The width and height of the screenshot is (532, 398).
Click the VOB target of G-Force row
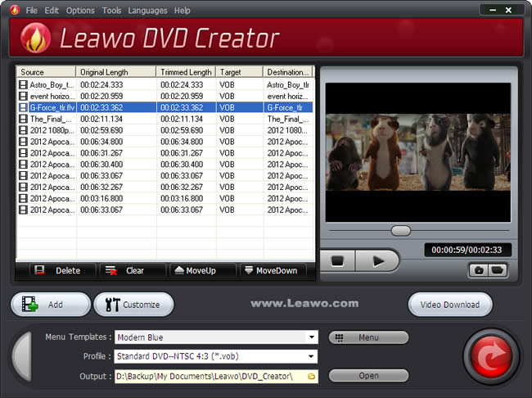click(x=227, y=107)
